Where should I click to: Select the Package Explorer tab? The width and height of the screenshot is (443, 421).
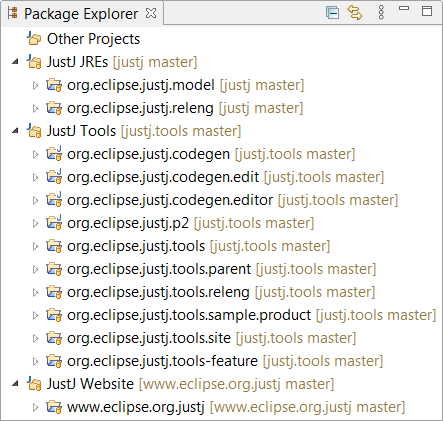(x=81, y=14)
